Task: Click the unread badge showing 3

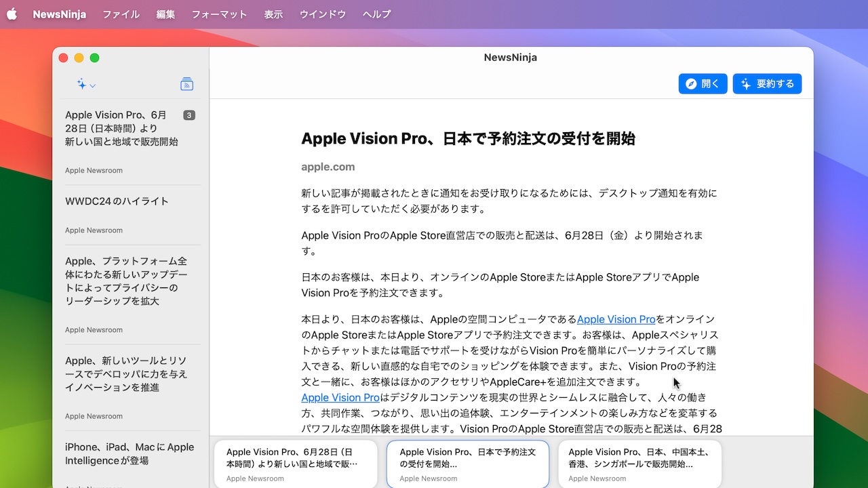Action: pos(189,115)
